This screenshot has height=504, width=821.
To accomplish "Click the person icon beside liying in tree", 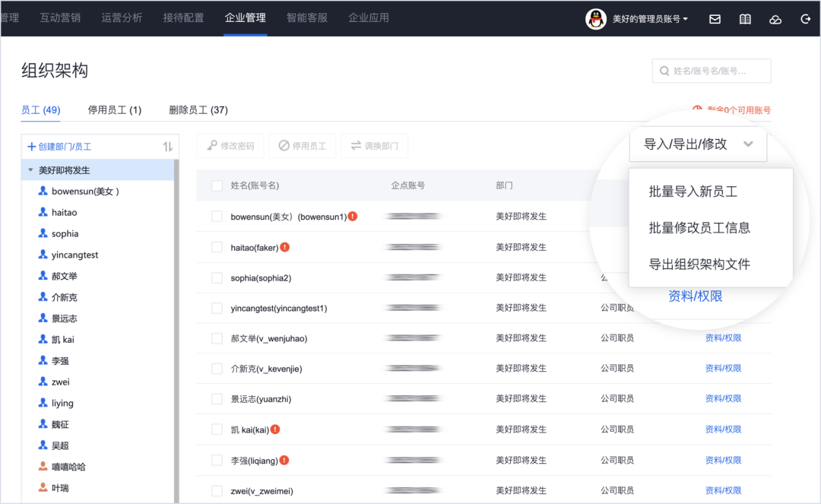I will click(x=43, y=402).
